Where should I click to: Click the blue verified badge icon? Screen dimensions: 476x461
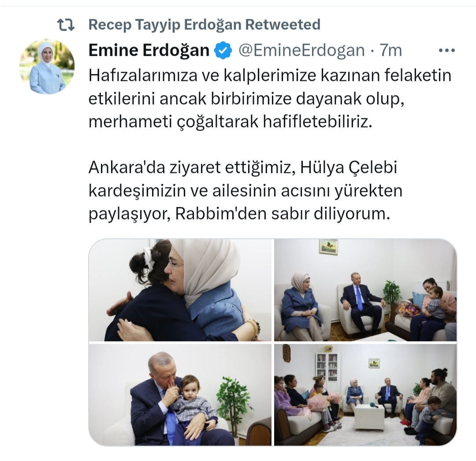223,50
